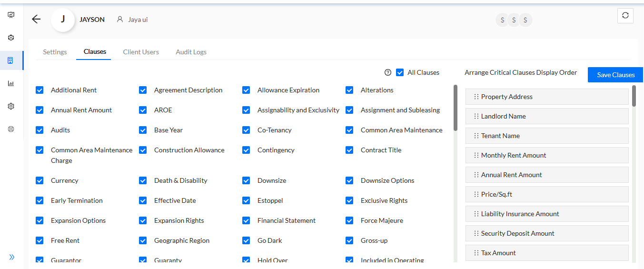Viewport: 644px width, 269px height.
Task: Uncheck the Effective Date checkbox
Action: tap(143, 200)
